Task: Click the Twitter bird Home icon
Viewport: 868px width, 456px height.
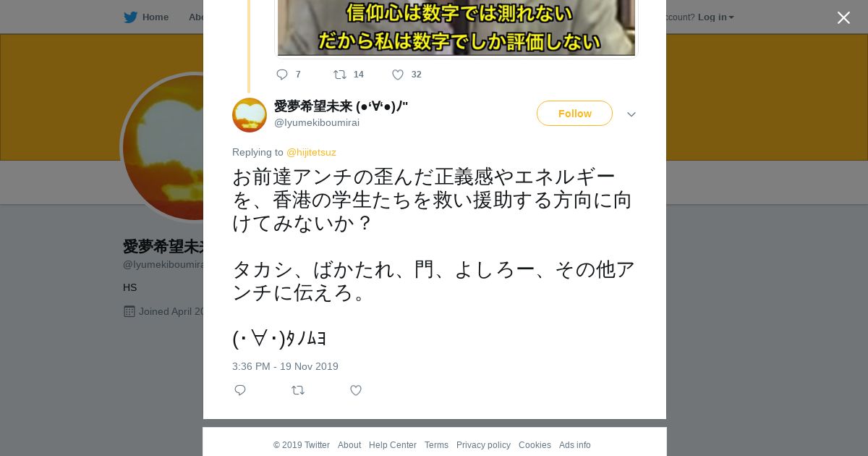Action: click(130, 17)
